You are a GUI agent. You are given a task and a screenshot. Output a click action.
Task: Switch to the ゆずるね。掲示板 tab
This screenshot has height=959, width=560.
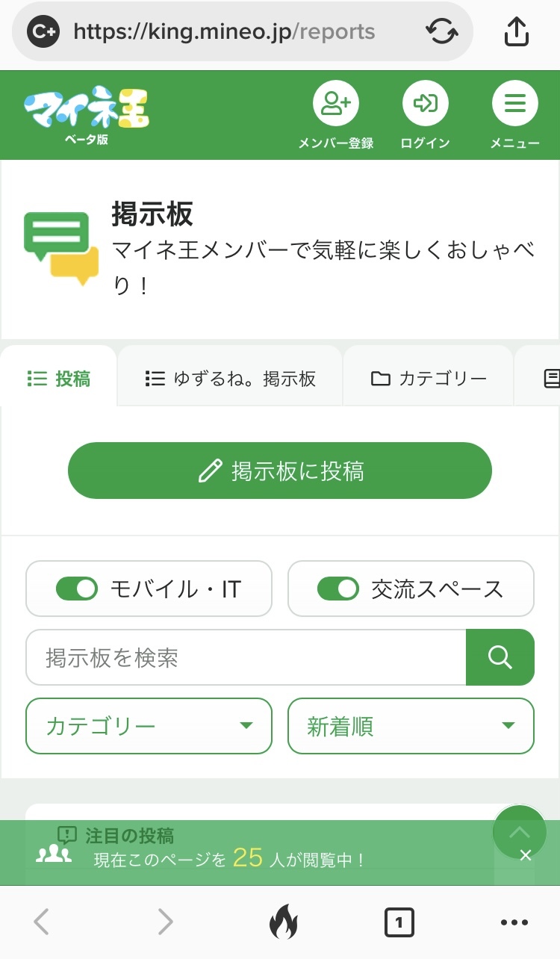point(230,379)
